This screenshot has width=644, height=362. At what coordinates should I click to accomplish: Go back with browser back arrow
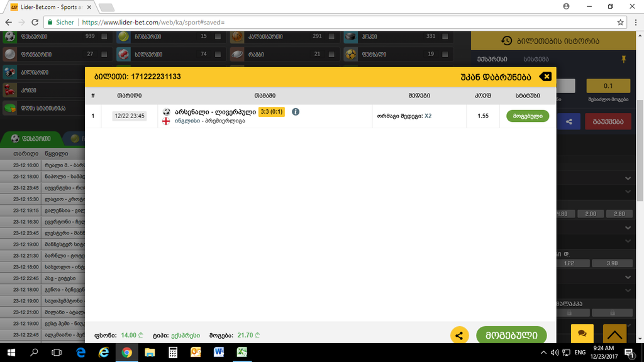9,22
